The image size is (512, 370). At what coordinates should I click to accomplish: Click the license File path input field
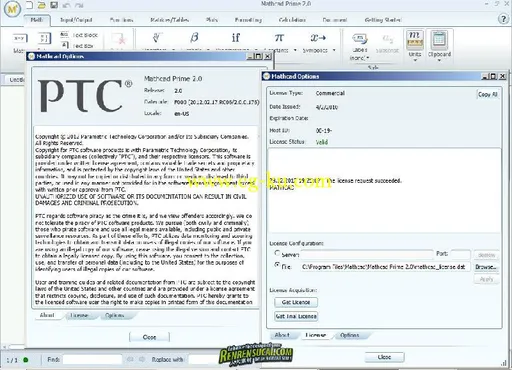[385, 267]
